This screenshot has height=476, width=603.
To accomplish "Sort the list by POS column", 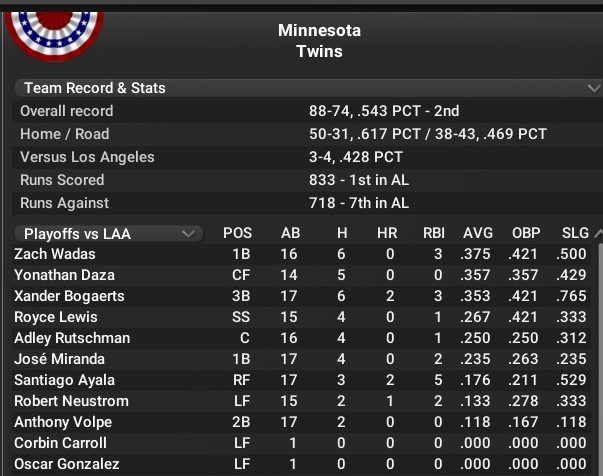I will tap(238, 234).
